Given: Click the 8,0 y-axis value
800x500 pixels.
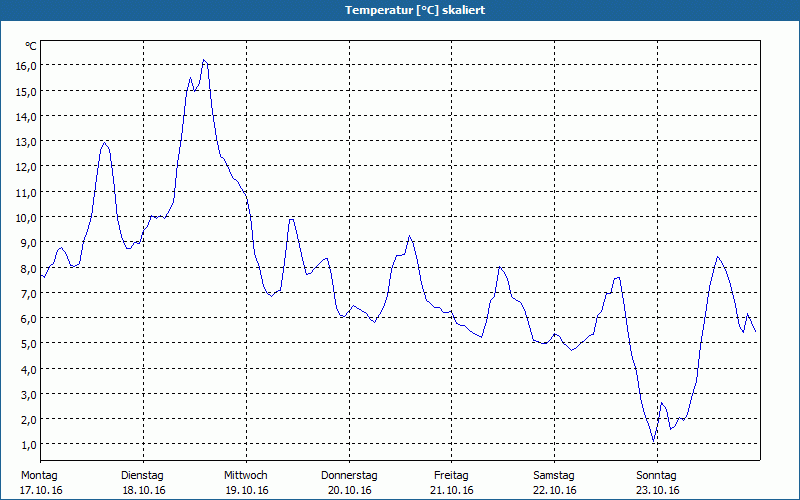Looking at the screenshot, I should [29, 268].
